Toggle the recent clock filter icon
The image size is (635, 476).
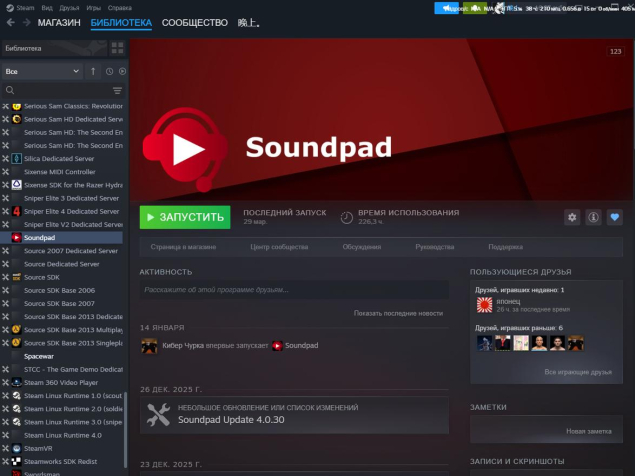click(109, 72)
